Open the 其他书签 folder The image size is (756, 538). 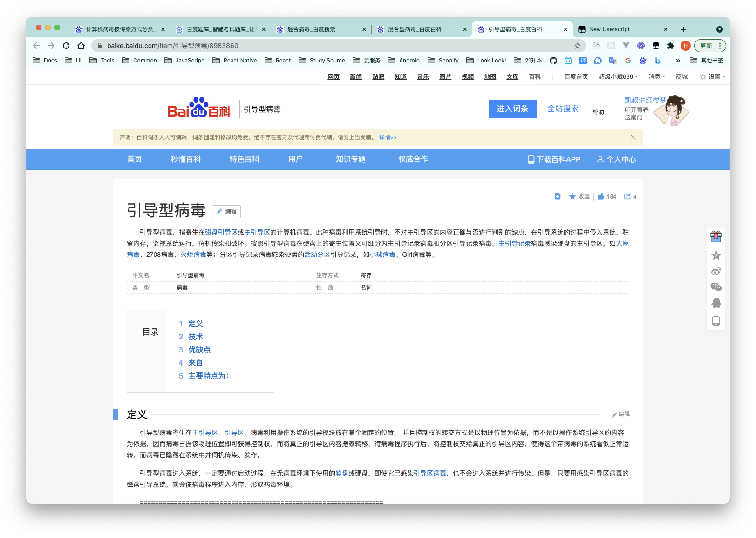(x=707, y=61)
